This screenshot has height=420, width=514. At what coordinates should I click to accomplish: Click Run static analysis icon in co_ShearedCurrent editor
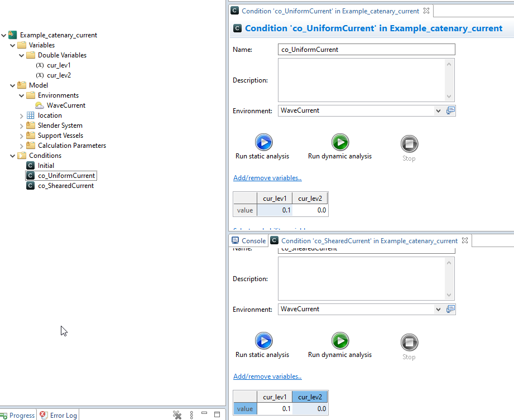(263, 341)
